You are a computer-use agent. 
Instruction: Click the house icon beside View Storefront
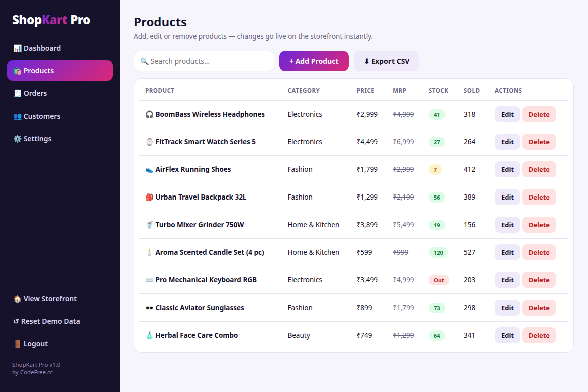click(17, 299)
